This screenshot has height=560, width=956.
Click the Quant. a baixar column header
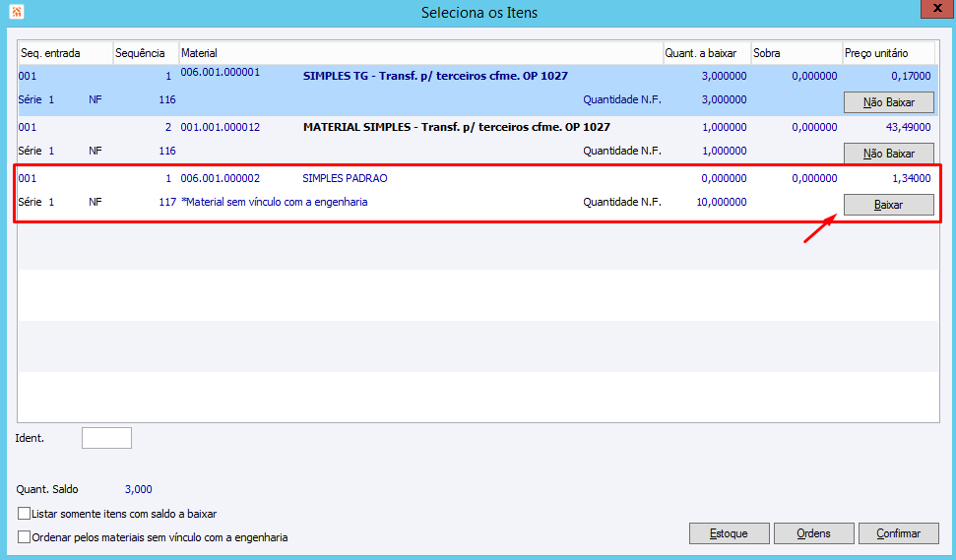(707, 53)
